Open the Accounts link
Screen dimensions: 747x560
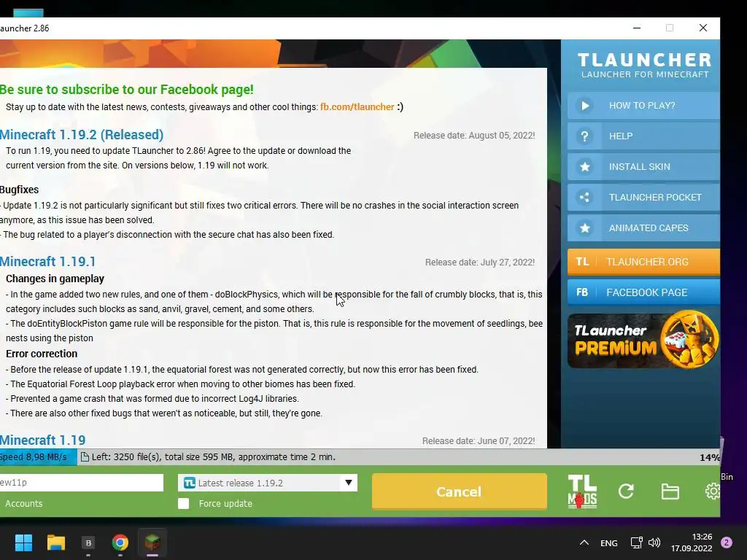coord(24,503)
